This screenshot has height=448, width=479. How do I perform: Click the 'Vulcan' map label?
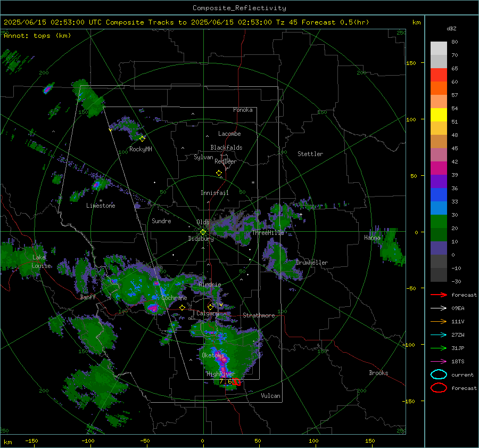(x=270, y=396)
